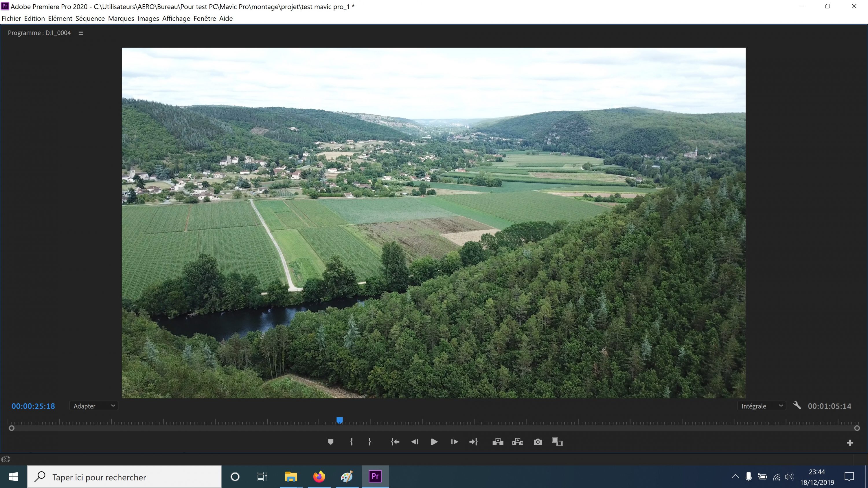Screen dimensions: 868x488
Task: Open the Séquence menu
Action: tap(90, 19)
